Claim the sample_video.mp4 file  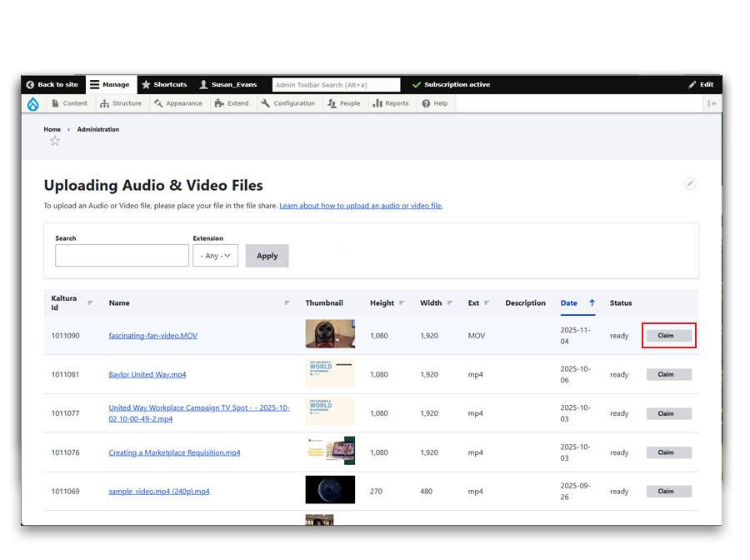[x=668, y=491]
